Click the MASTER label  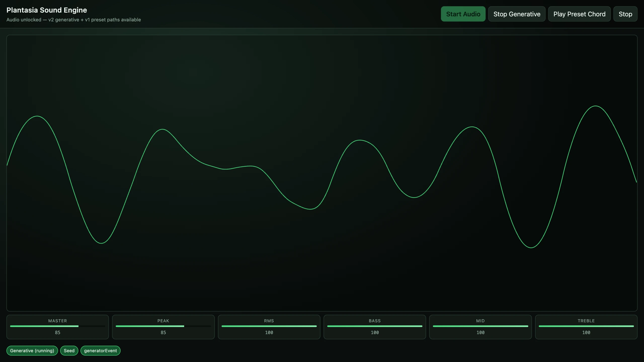[58, 321]
